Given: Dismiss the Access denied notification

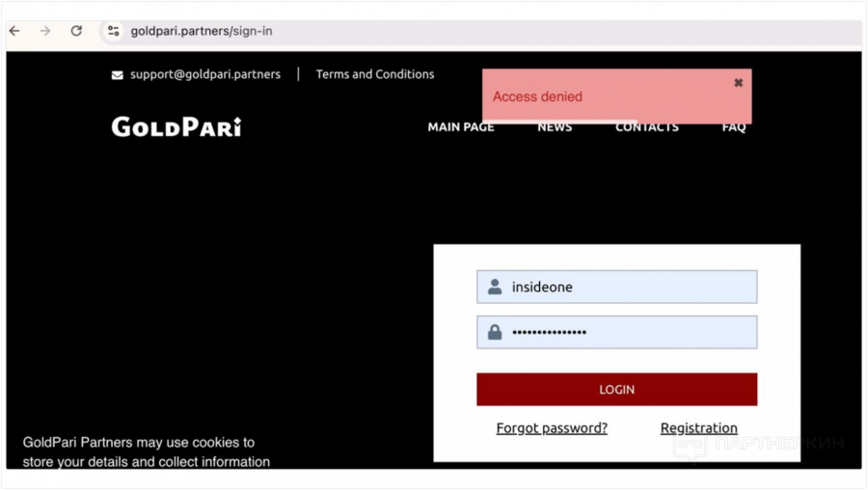Looking at the screenshot, I should tap(738, 83).
